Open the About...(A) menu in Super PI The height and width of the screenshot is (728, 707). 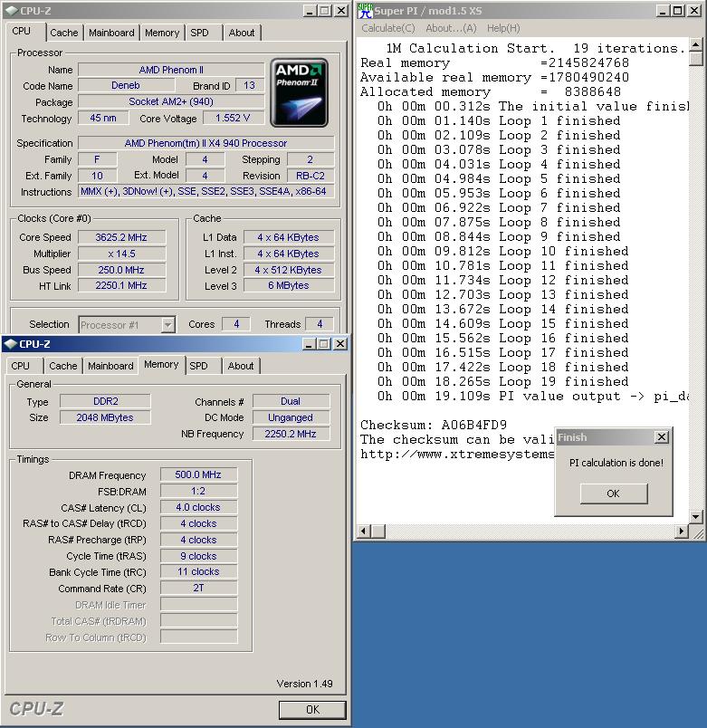451,28
